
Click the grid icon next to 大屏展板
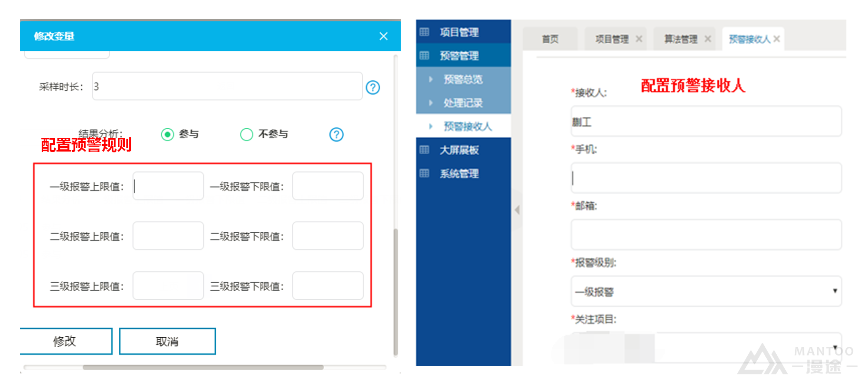[x=424, y=150]
